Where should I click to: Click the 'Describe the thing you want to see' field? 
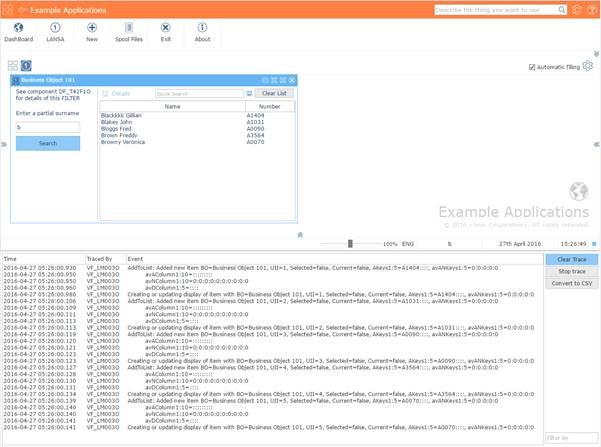[496, 10]
